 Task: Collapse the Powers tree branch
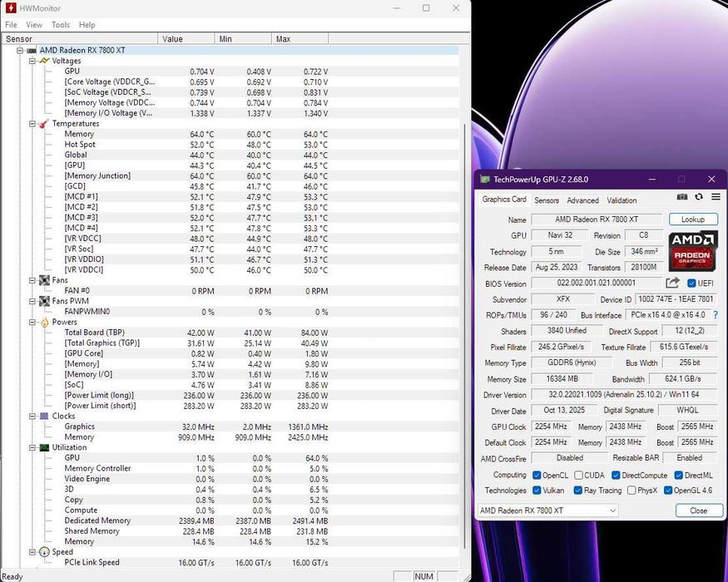pos(32,322)
